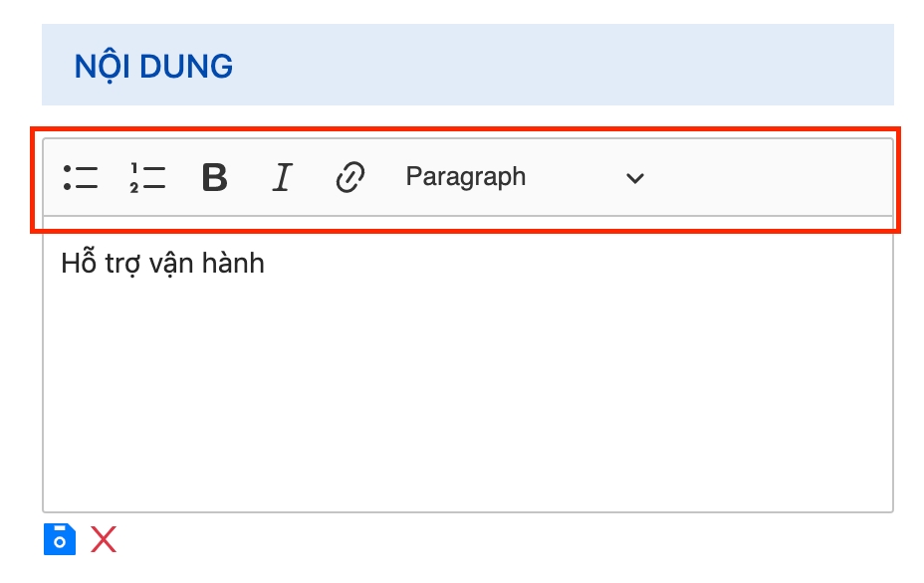The width and height of the screenshot is (924, 583).
Task: Toggle the bulleted list formatting
Action: [81, 178]
